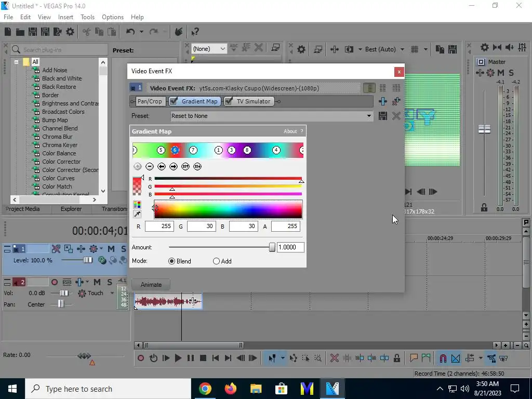Open the (None) dropdown in trimmer panel

click(x=209, y=49)
